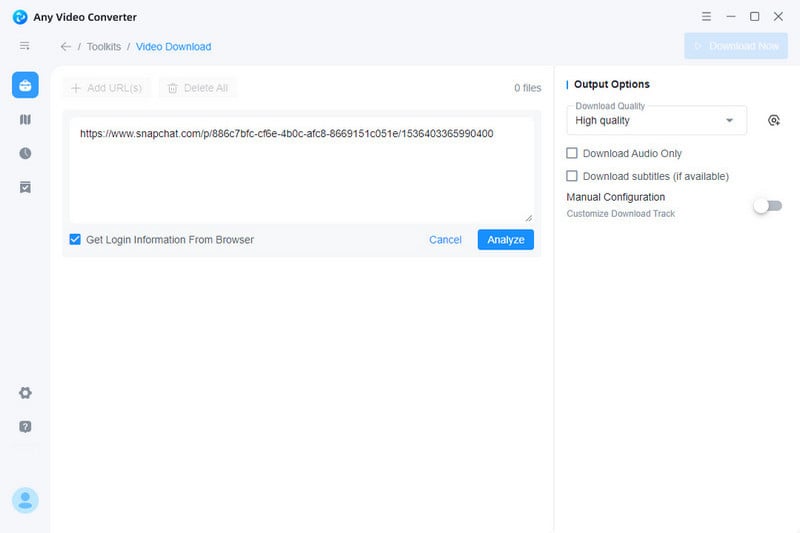Click the 0 files counter text

(528, 88)
